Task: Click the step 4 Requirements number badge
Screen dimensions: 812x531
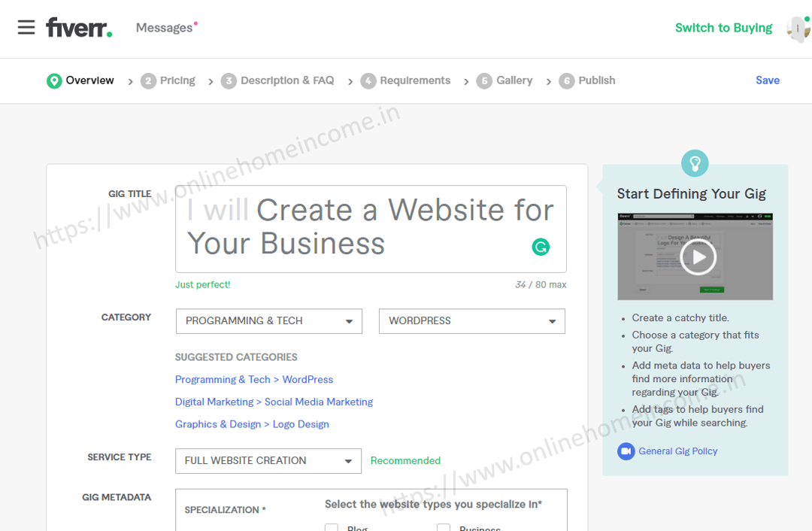Action: click(x=368, y=80)
